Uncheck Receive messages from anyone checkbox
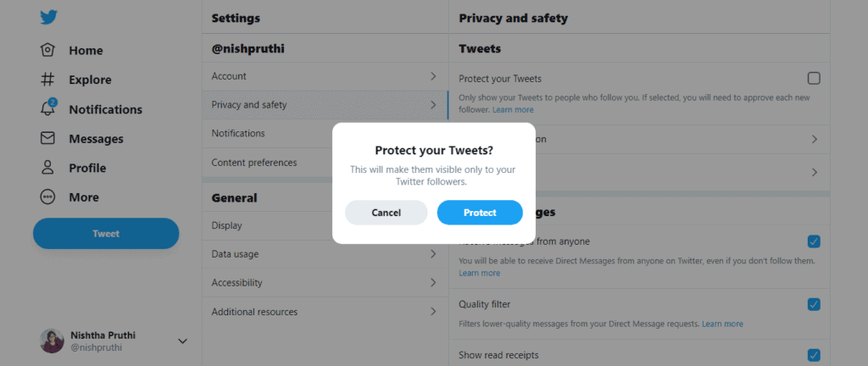 click(814, 241)
